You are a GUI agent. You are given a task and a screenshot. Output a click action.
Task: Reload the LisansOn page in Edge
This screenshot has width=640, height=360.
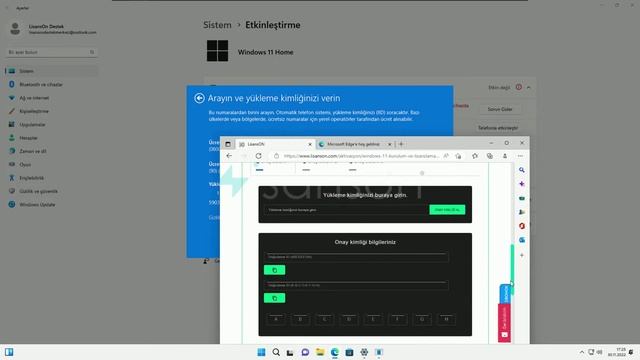point(258,156)
